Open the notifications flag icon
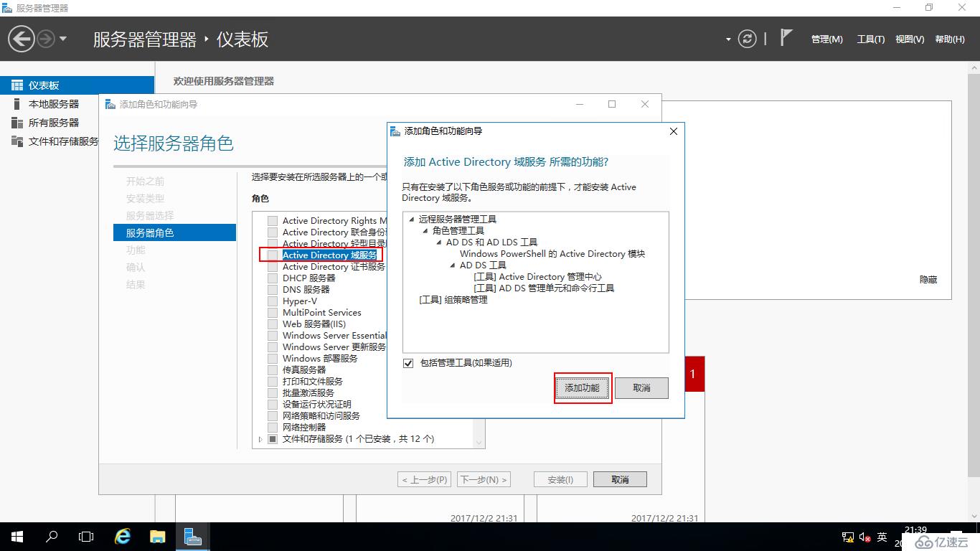Screen dimensions: 980x551 [x=786, y=37]
